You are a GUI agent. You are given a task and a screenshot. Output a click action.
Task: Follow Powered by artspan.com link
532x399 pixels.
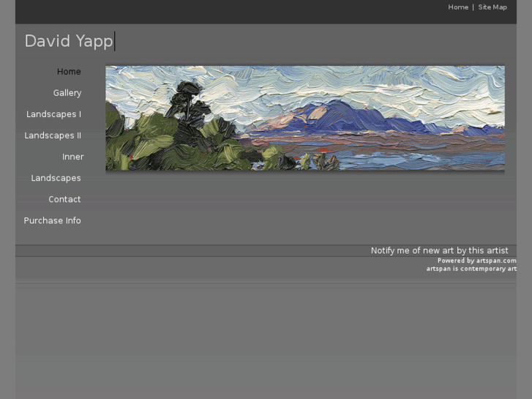tap(476, 261)
